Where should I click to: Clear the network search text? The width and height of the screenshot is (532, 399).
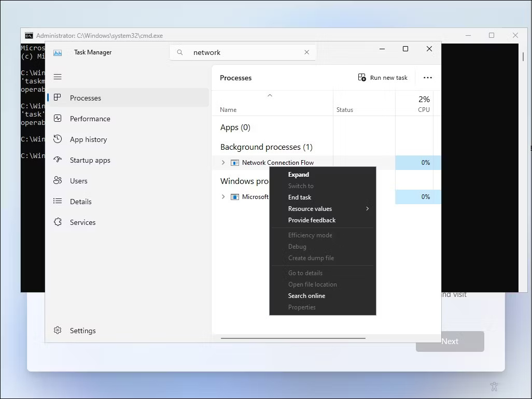[x=306, y=52]
